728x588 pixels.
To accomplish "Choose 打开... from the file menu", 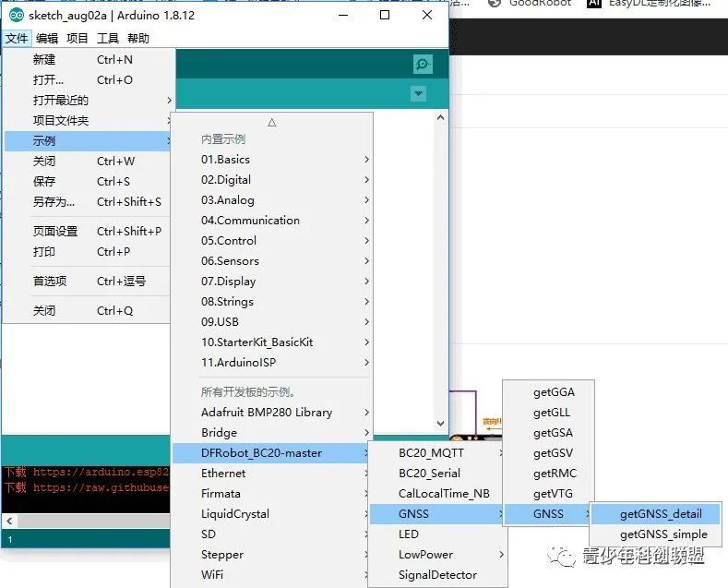I will pos(90,80).
